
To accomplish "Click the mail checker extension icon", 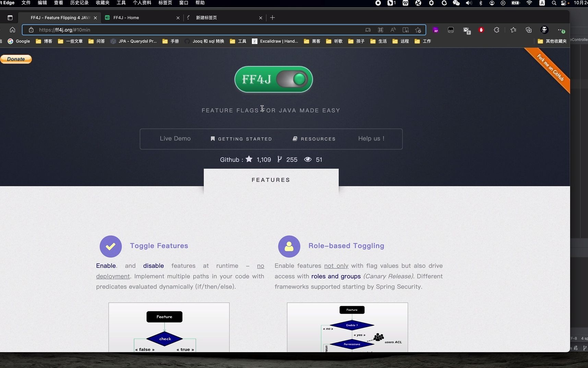I will point(467,31).
